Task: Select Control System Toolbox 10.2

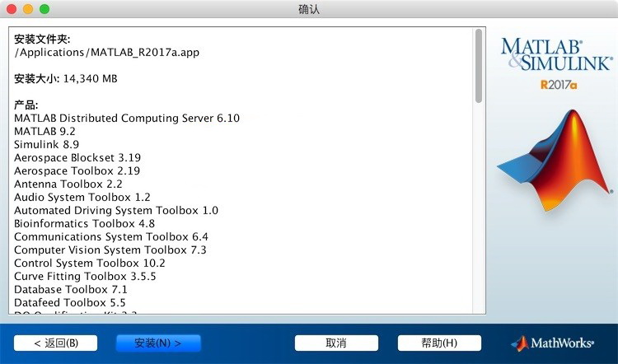Action: click(90, 264)
